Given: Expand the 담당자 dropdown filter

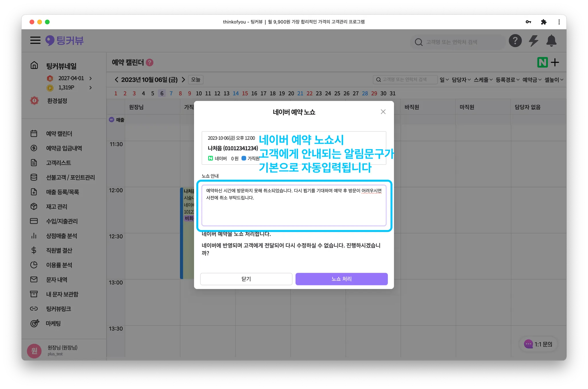Looking at the screenshot, I should 461,80.
